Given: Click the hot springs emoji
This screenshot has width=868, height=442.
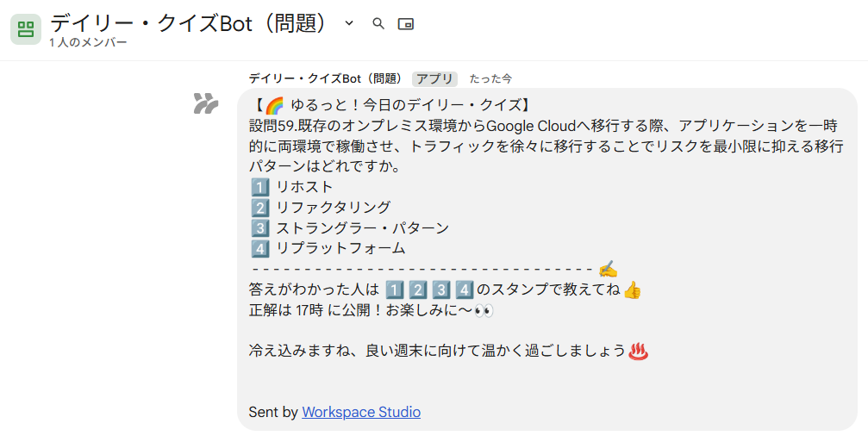Looking at the screenshot, I should tap(639, 351).
